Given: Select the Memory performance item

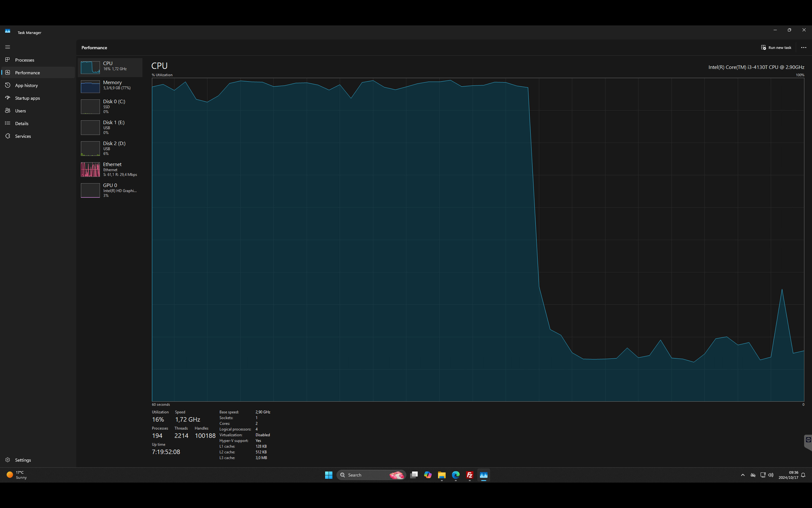Looking at the screenshot, I should (x=110, y=86).
